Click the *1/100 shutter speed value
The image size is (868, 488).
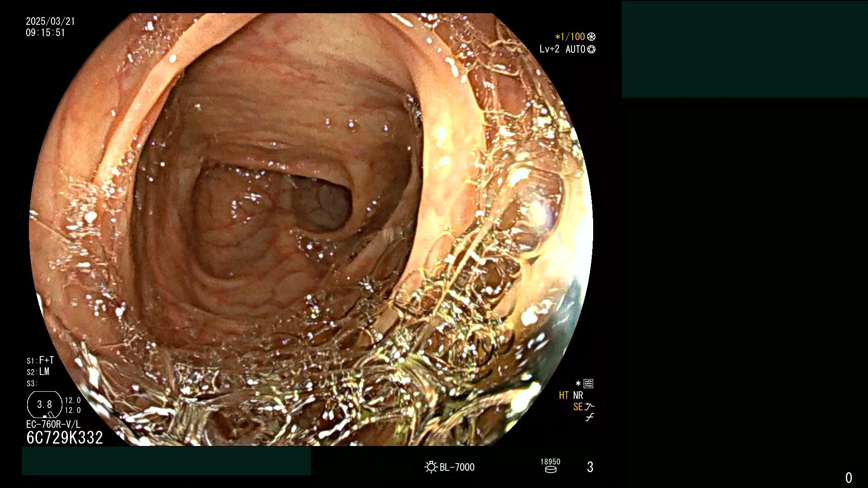tap(570, 37)
